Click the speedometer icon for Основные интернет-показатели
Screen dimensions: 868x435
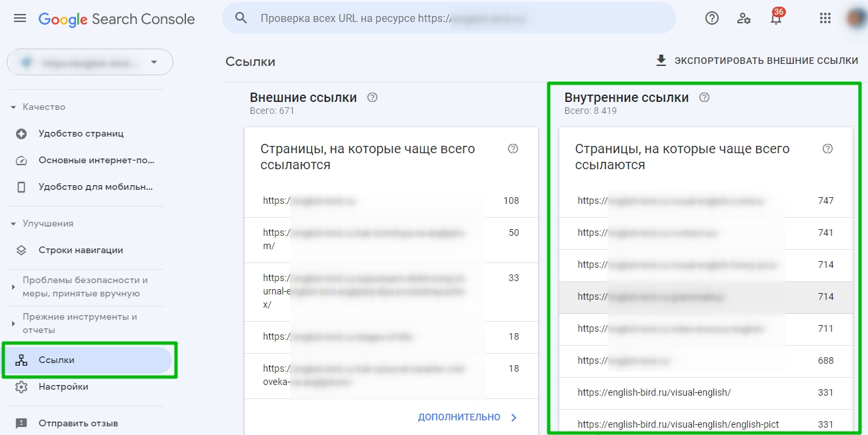21,161
